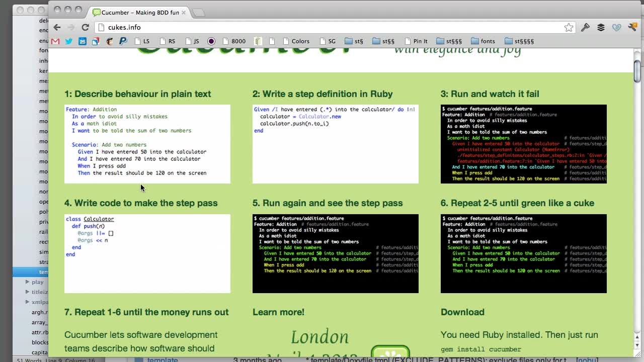Click the step 6 green terminal thumbnail
The height and width of the screenshot is (362, 644).
[524, 253]
